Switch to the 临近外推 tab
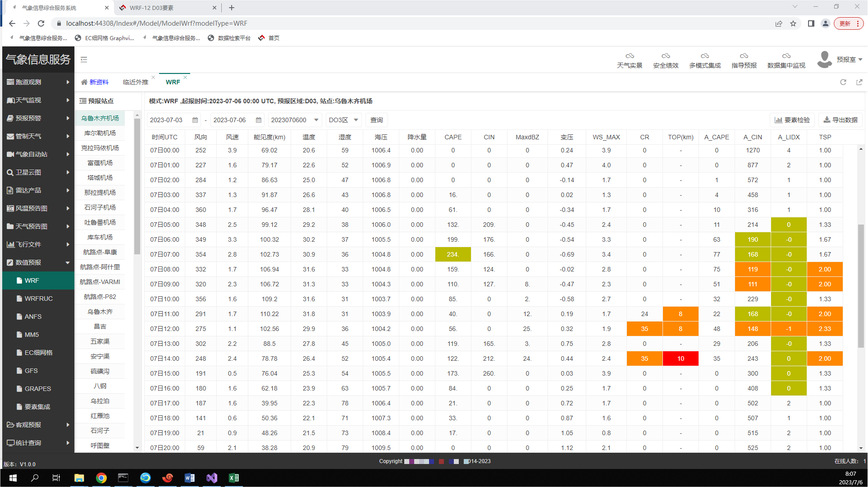The width and height of the screenshot is (868, 487). [x=136, y=82]
